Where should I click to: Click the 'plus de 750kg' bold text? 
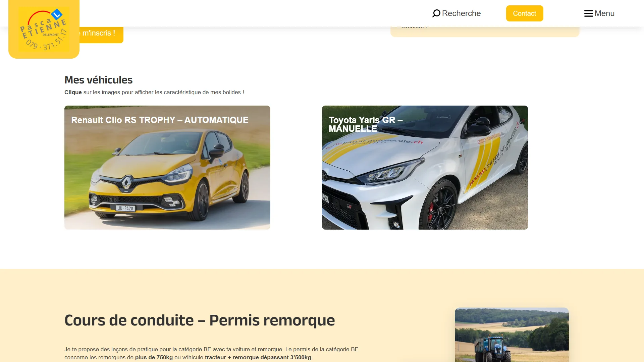click(x=154, y=357)
